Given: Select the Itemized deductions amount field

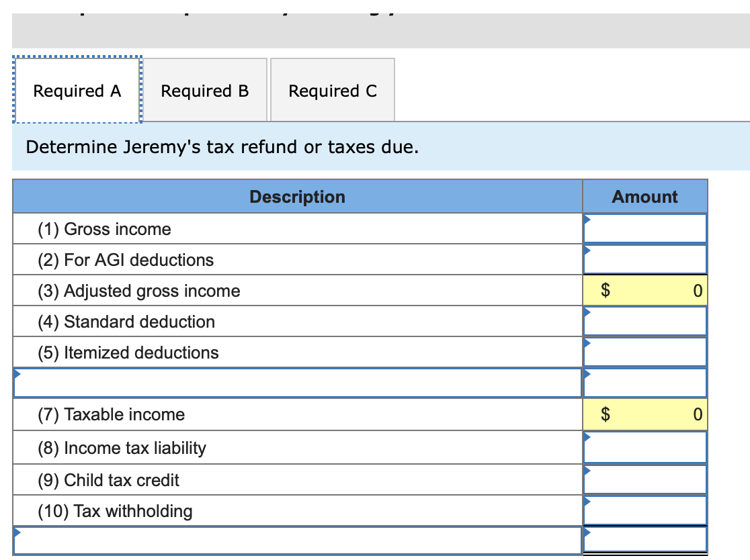Looking at the screenshot, I should 644,353.
